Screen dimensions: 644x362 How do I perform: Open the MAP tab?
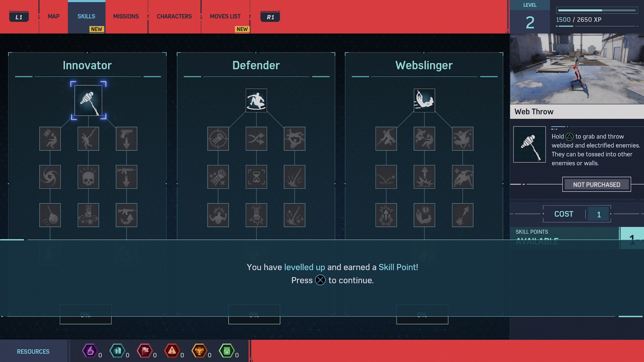tap(54, 16)
